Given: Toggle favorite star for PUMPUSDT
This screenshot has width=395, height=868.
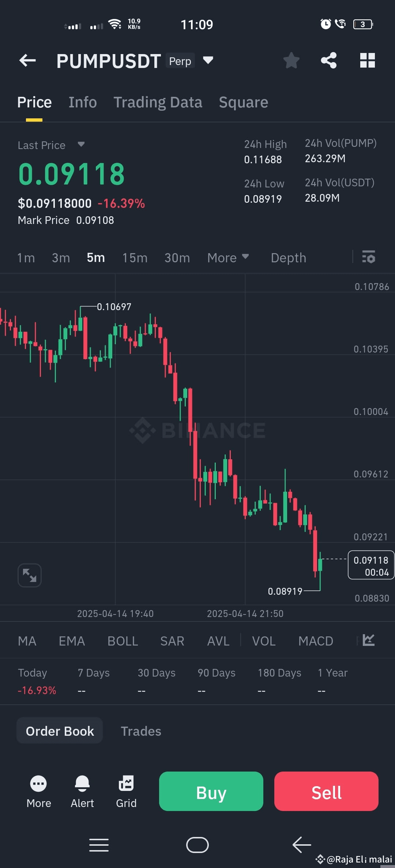Looking at the screenshot, I should point(291,60).
